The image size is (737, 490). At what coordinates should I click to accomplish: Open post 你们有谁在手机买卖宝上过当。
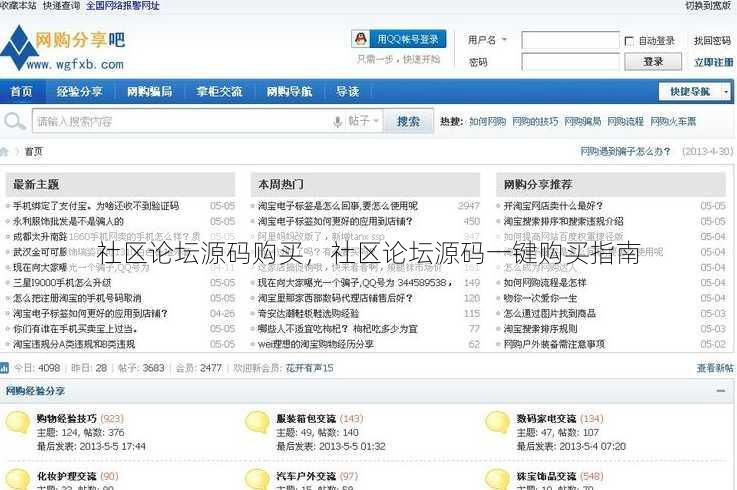75,329
